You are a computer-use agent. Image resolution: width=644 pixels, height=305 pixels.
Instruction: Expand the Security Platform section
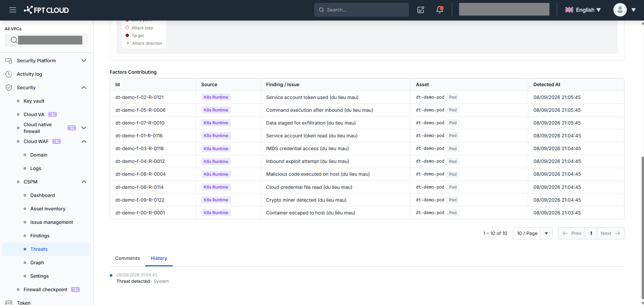point(84,61)
